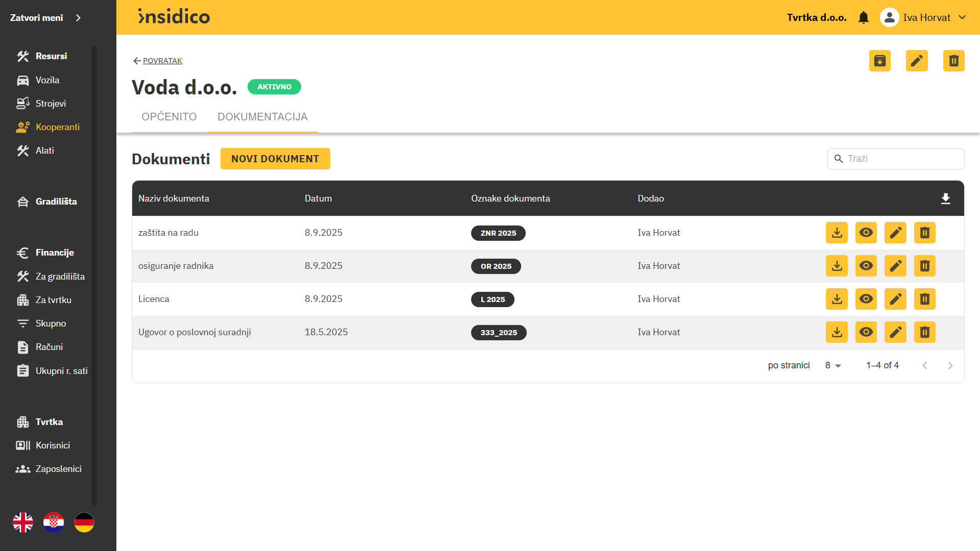Preview the Licenca document with eye icon

pyautogui.click(x=866, y=299)
